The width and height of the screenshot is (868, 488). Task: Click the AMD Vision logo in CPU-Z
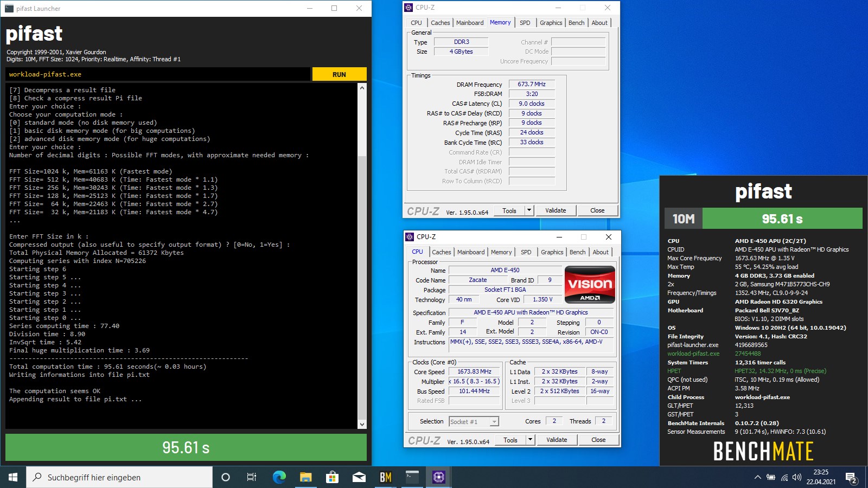pyautogui.click(x=590, y=284)
